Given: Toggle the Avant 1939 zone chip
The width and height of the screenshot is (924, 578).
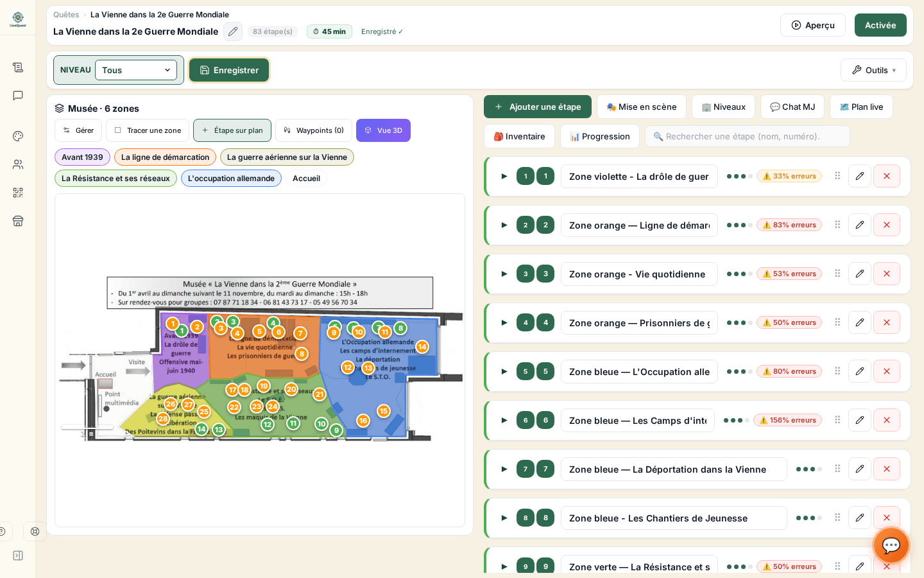Looking at the screenshot, I should [82, 157].
